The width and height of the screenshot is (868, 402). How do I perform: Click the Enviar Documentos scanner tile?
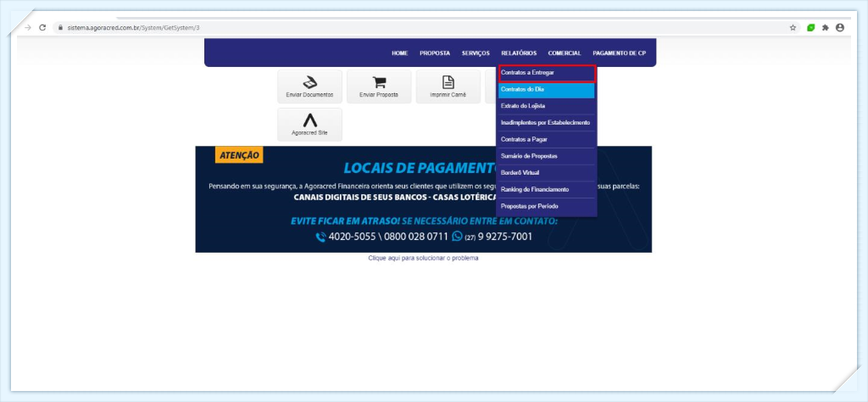pos(309,87)
